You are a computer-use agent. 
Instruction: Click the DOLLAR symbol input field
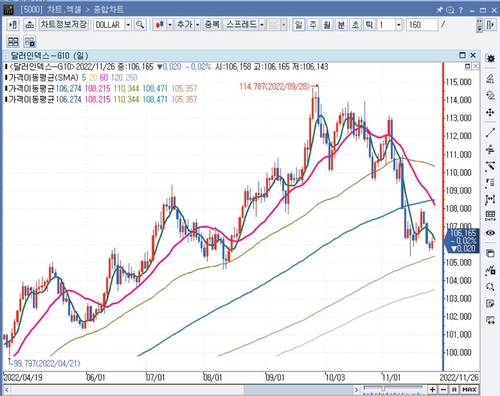(x=109, y=25)
